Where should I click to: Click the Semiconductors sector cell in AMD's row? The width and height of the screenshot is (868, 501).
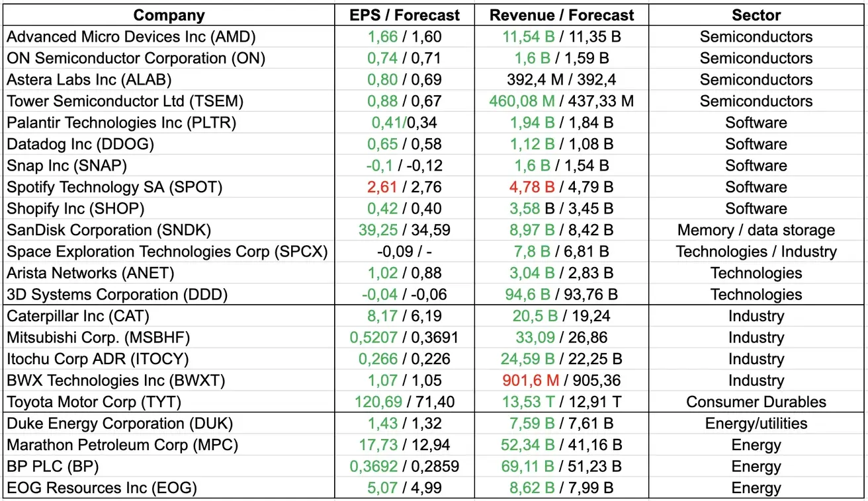click(756, 37)
